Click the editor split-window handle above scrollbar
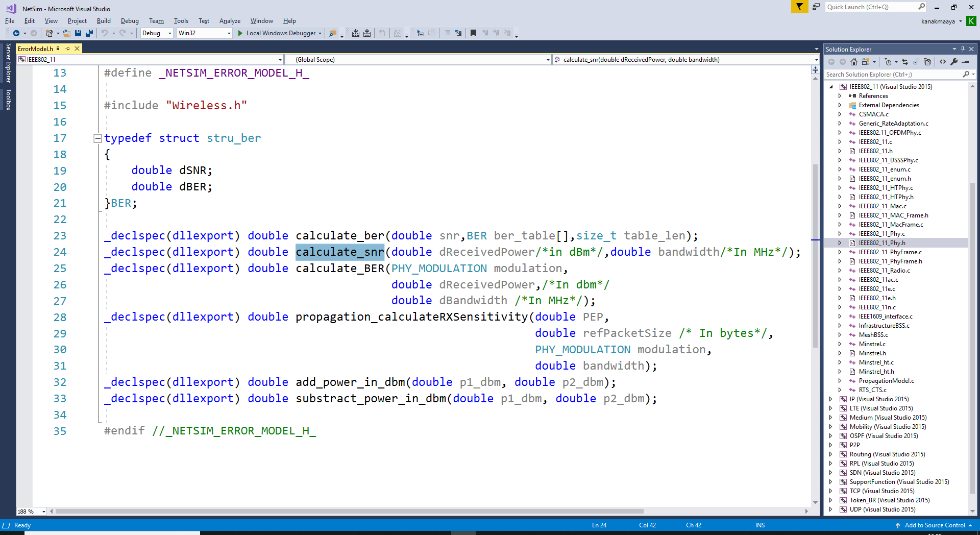980x535 pixels. (815, 69)
